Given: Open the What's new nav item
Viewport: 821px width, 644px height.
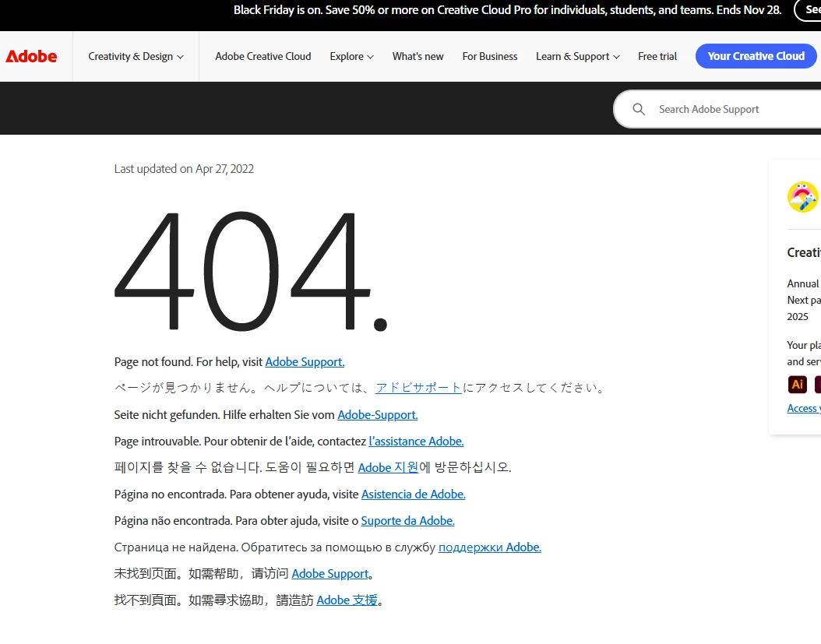Looking at the screenshot, I should (x=418, y=57).
